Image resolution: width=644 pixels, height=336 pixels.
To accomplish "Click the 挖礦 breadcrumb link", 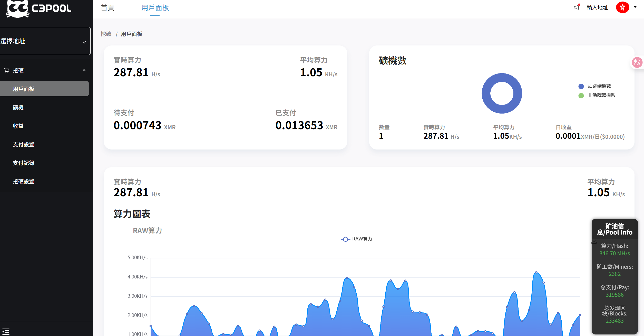I will click(x=106, y=34).
